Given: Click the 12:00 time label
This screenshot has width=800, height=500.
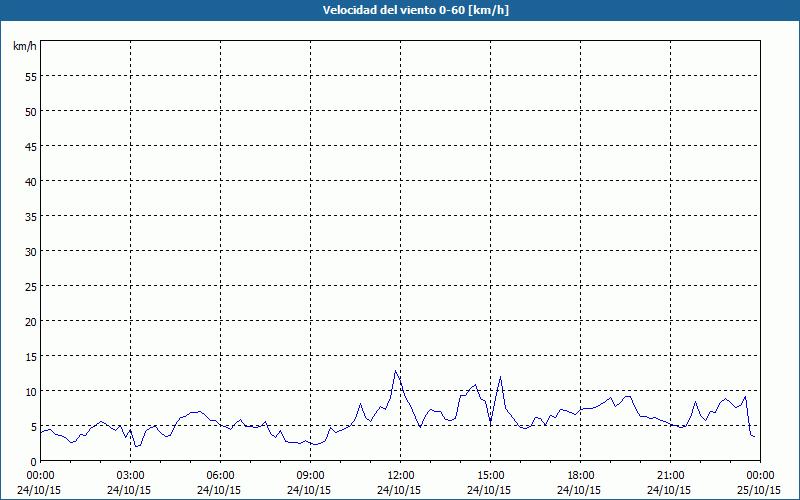Looking at the screenshot, I should coord(401,476).
